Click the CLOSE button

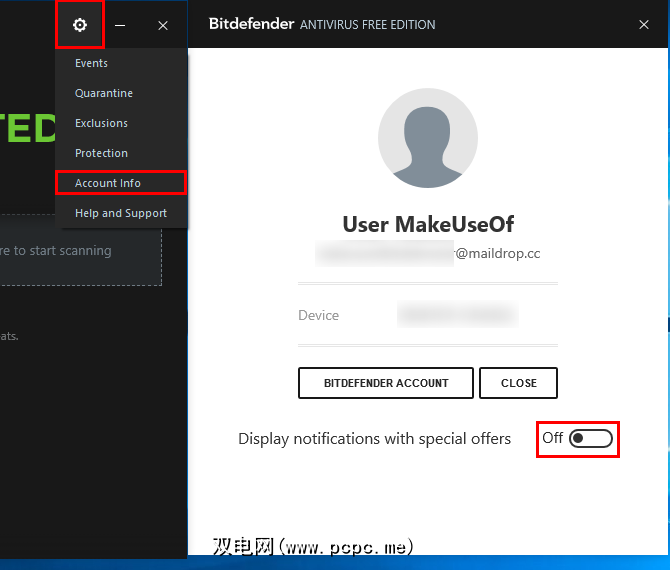518,383
